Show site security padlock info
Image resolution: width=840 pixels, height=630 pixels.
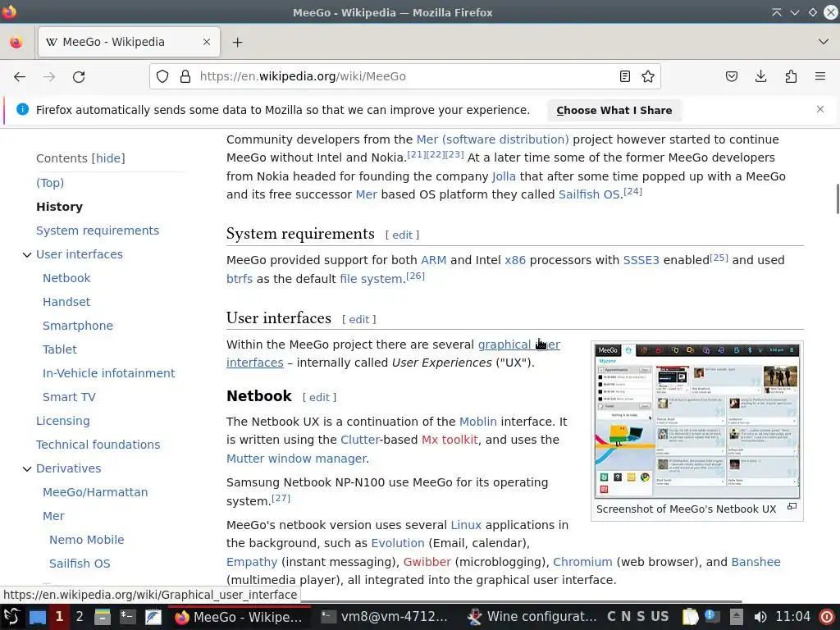pos(185,76)
